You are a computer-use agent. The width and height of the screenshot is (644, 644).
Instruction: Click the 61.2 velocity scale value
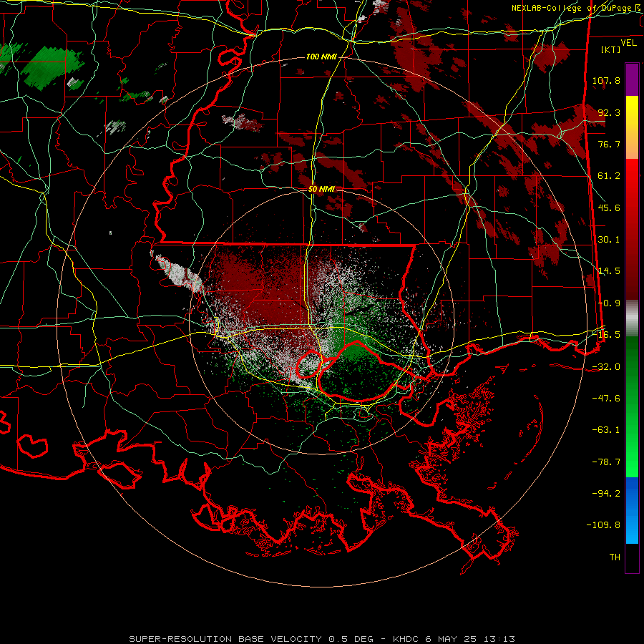pyautogui.click(x=609, y=176)
